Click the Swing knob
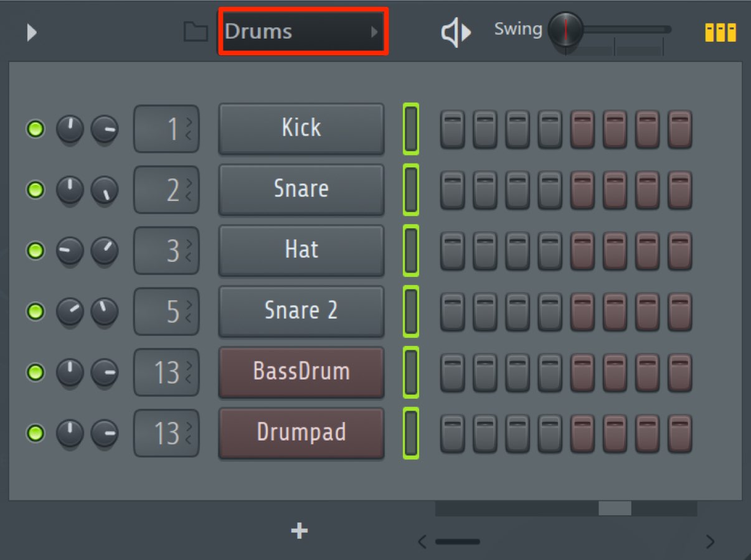The height and width of the screenshot is (560, 751). [x=565, y=30]
